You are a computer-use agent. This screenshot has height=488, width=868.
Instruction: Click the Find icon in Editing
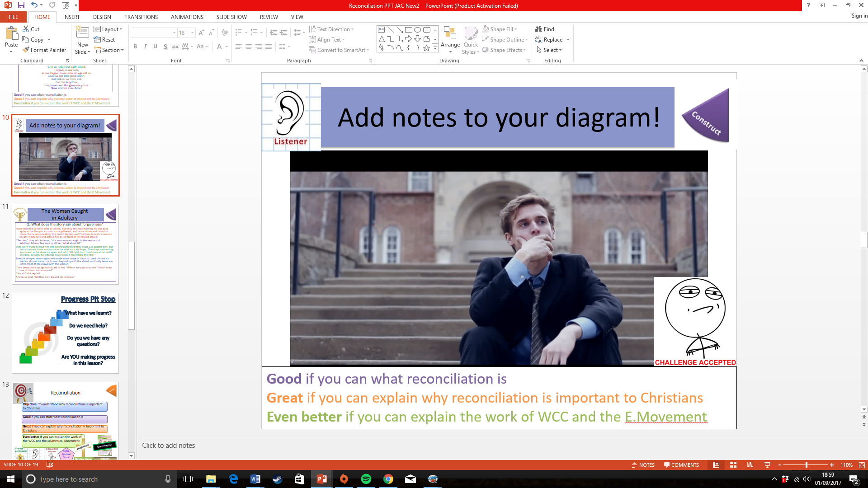(539, 29)
